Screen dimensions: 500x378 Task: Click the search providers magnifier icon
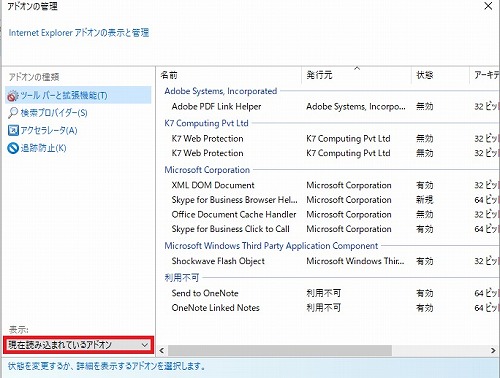12,113
